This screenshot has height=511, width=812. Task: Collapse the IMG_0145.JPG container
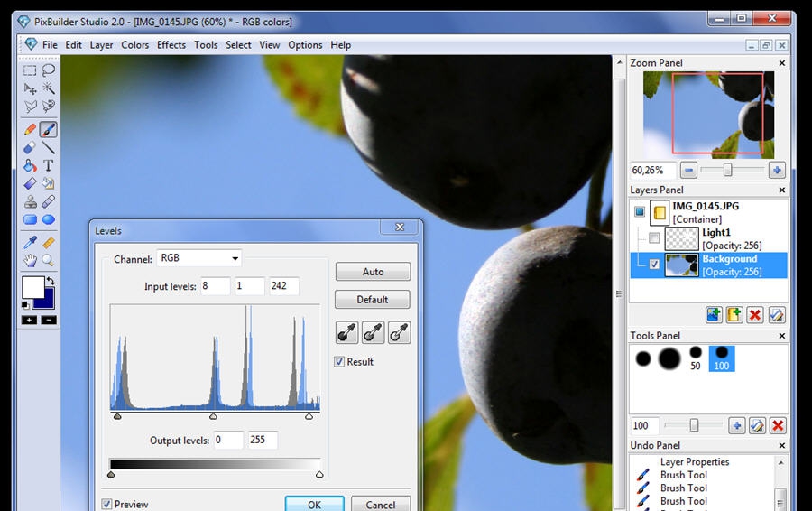(x=640, y=211)
